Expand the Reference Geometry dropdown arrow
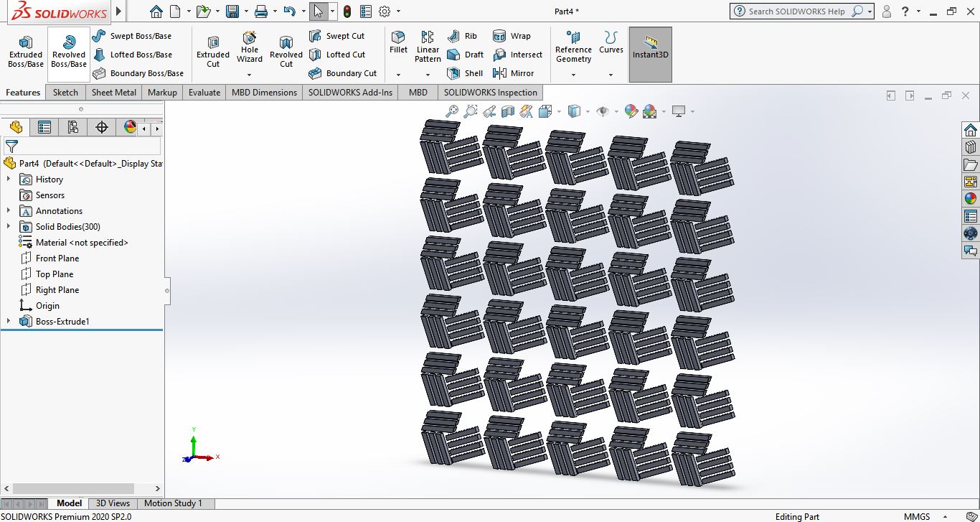 tap(573, 75)
